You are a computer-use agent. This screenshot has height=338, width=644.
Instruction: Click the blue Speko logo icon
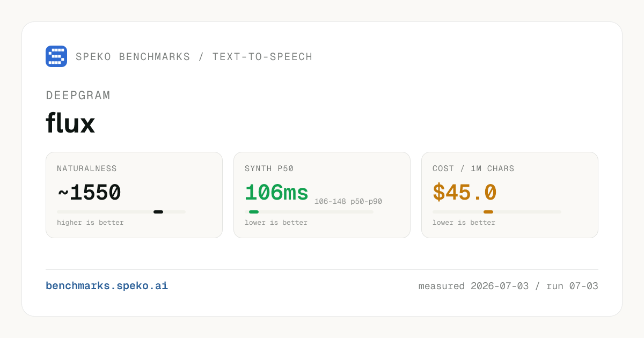pyautogui.click(x=56, y=56)
